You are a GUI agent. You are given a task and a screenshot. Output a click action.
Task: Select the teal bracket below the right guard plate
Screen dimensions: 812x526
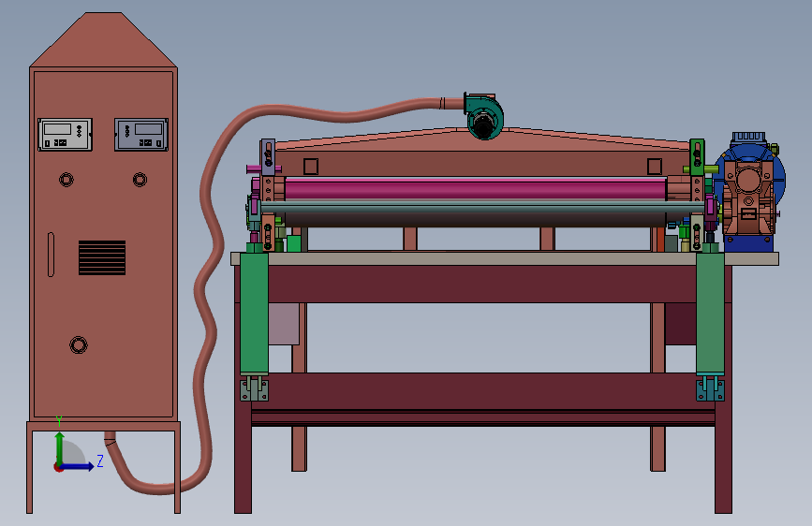coord(711,389)
